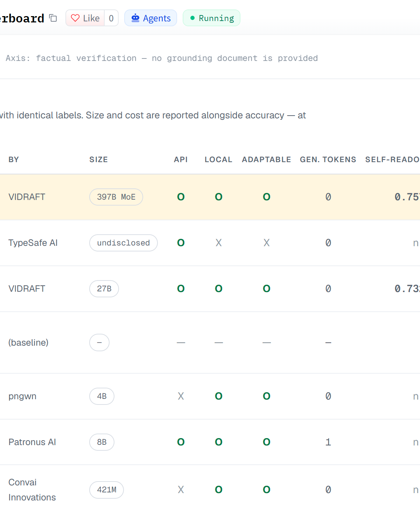420x512 pixels.
Task: Select the 4B size badge
Action: (x=102, y=396)
